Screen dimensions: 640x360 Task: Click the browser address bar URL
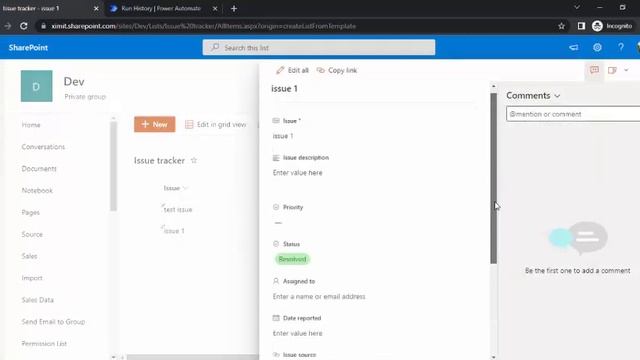(x=203, y=26)
